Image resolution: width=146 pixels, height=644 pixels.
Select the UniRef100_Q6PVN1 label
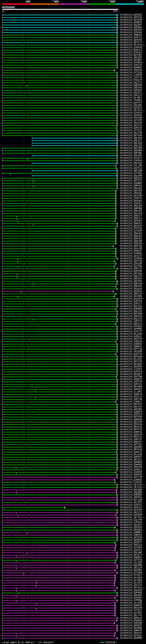[131, 153]
